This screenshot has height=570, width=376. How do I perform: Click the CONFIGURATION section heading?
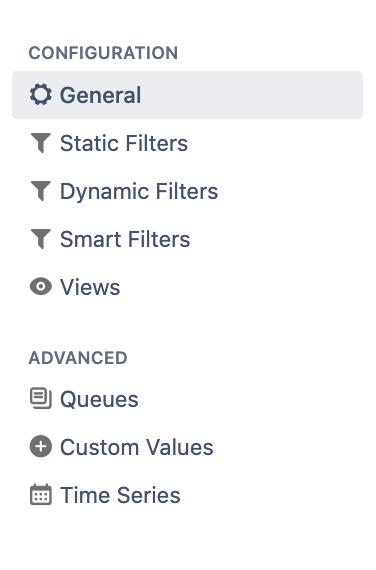point(103,53)
